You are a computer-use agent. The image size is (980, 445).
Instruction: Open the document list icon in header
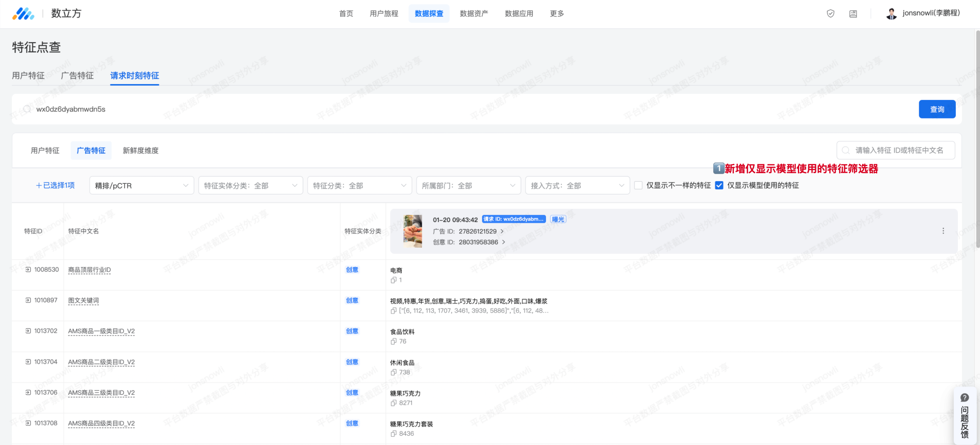[853, 14]
